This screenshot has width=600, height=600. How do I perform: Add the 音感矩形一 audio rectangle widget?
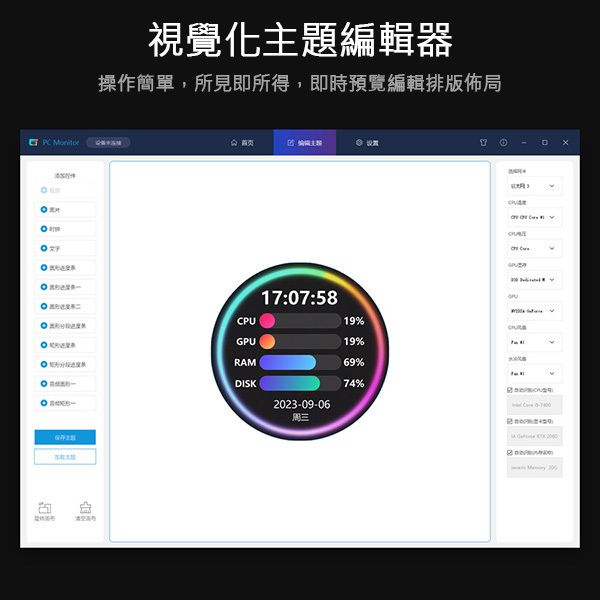tap(65, 403)
